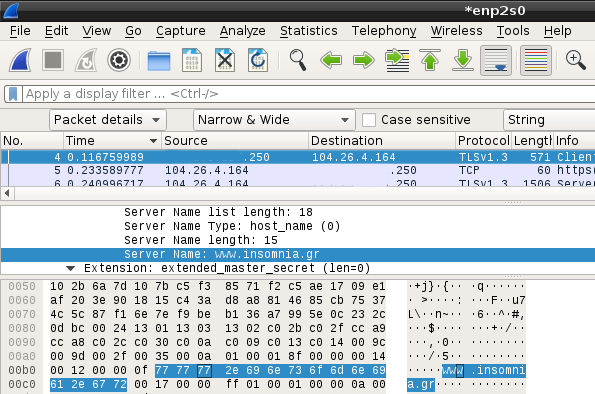
Task: Click ASCII text '.insomni' in bytes pane
Action: tap(498, 370)
